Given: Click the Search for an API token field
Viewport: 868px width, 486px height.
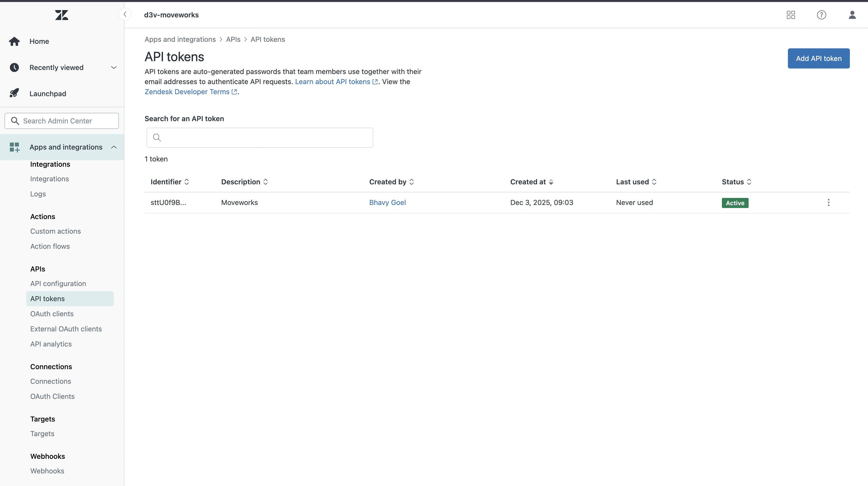Looking at the screenshot, I should click(259, 137).
